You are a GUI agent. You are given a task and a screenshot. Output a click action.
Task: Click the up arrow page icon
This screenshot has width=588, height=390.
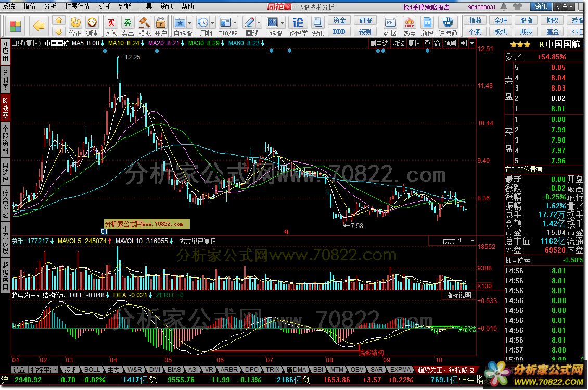tap(58, 20)
